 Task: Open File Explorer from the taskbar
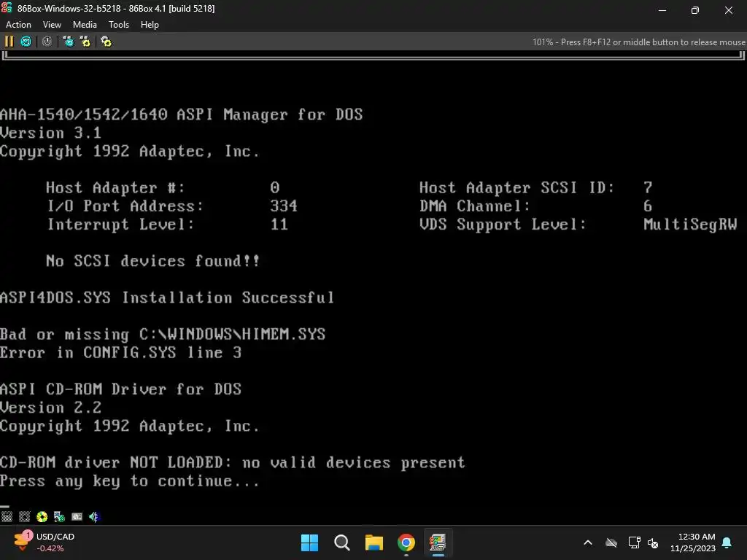pyautogui.click(x=374, y=542)
